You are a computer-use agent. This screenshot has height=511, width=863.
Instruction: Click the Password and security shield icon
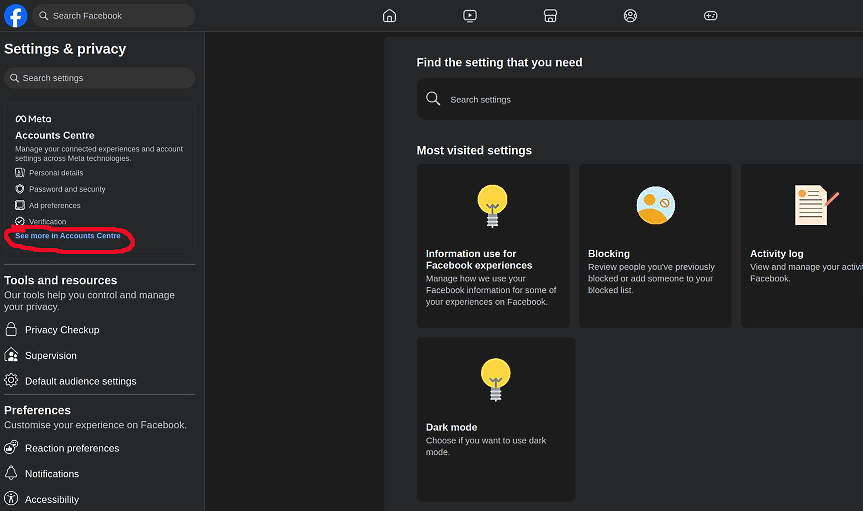tap(20, 189)
